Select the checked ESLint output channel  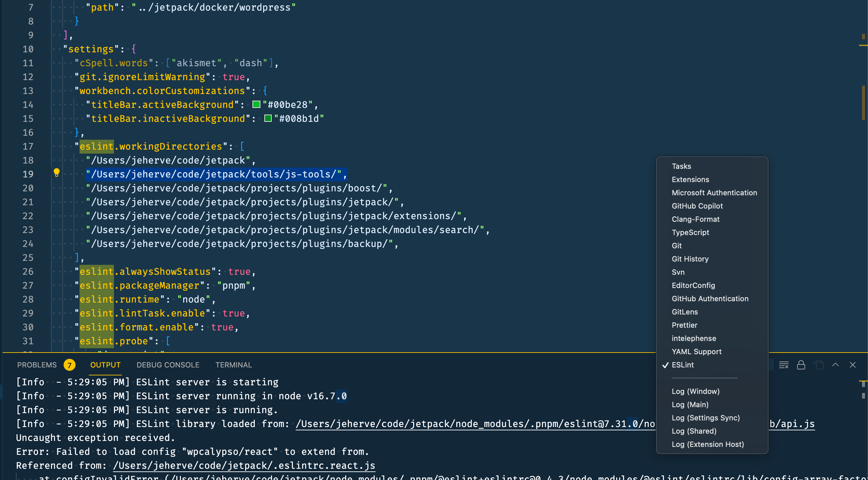point(683,365)
